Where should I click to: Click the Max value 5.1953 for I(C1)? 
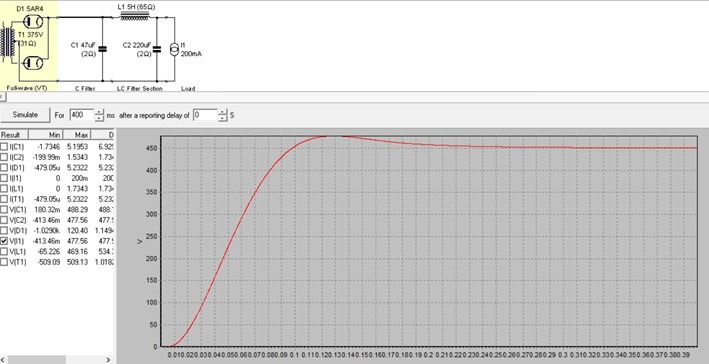point(78,147)
